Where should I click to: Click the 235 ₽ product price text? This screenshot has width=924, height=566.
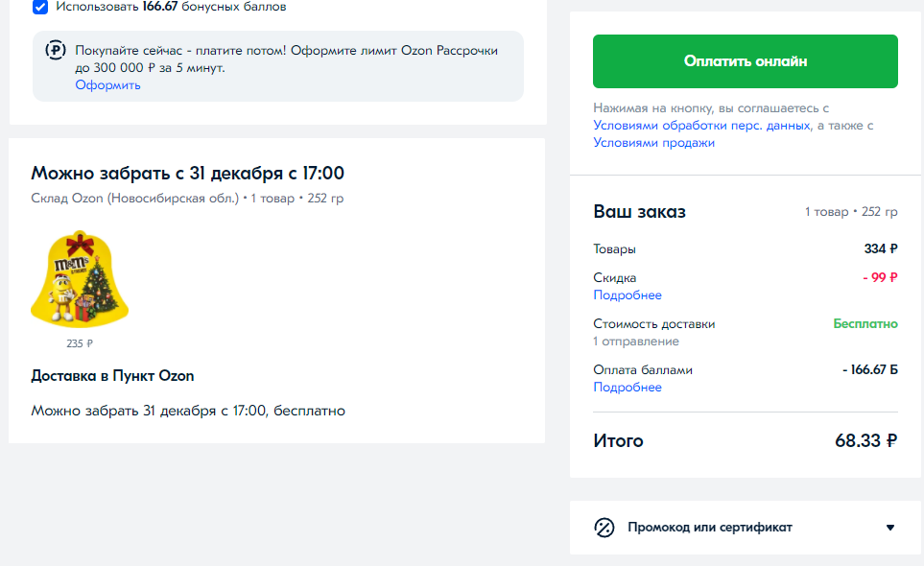tap(80, 343)
